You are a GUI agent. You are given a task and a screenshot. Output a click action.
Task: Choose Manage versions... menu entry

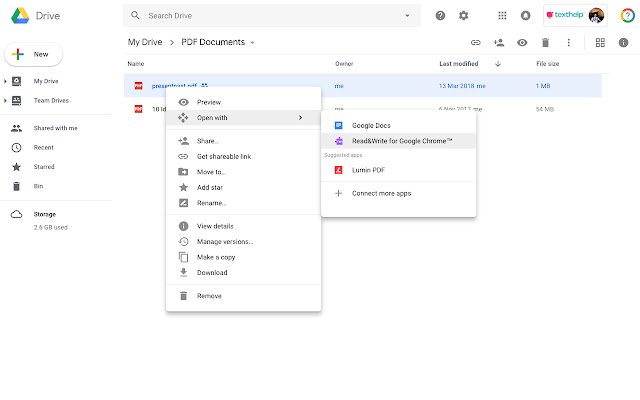click(x=244, y=242)
